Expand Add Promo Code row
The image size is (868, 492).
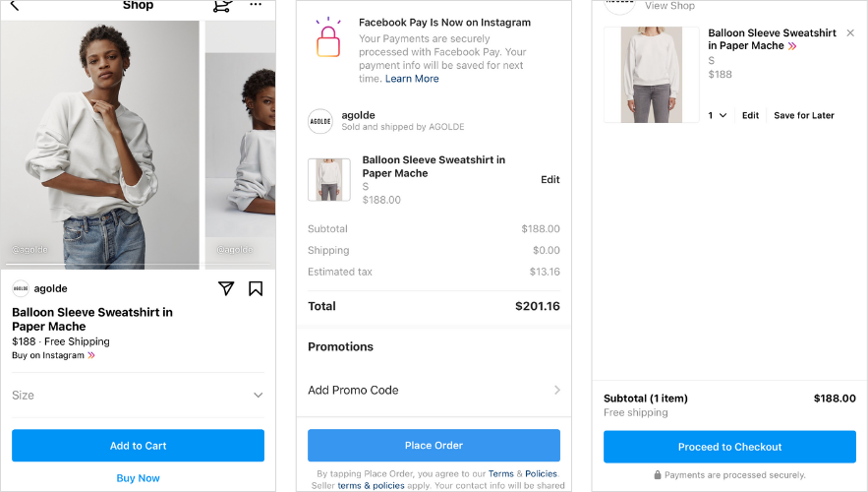434,390
